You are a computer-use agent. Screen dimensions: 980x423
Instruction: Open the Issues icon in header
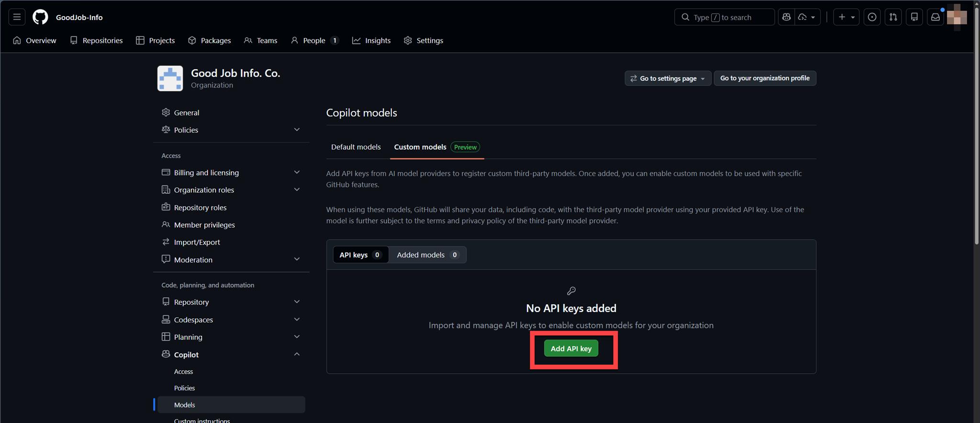[872, 17]
